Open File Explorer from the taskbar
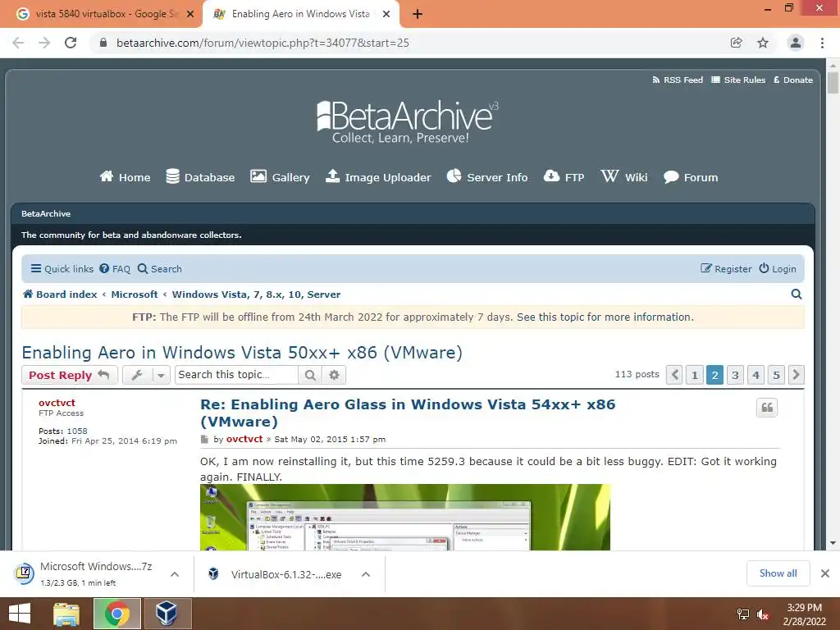 click(66, 614)
